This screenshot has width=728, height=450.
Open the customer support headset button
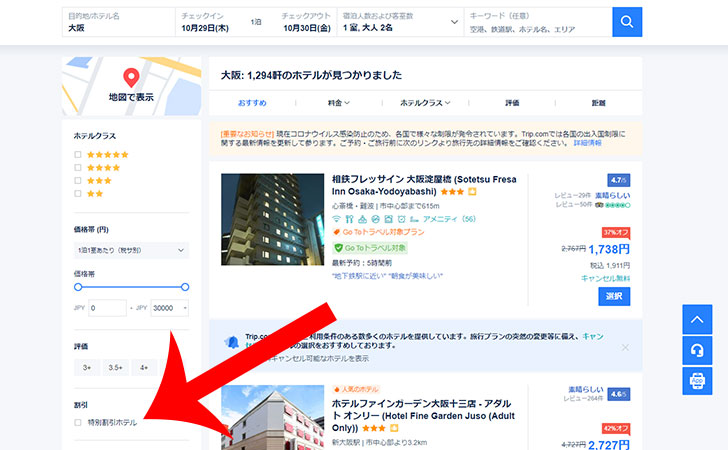(697, 350)
